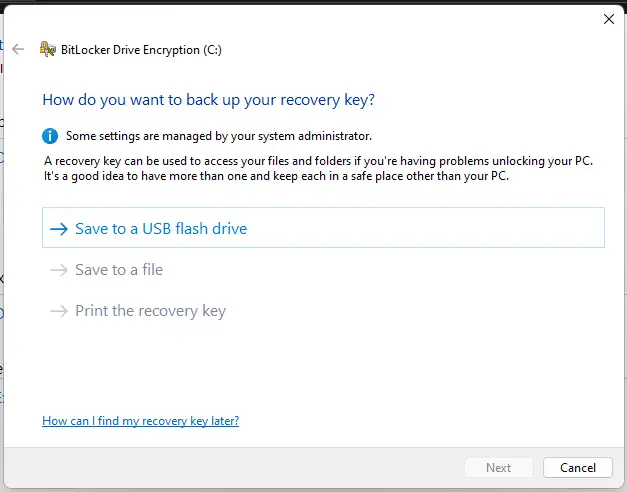Click the back arrow in the wizard header
The image size is (627, 492).
(x=18, y=48)
